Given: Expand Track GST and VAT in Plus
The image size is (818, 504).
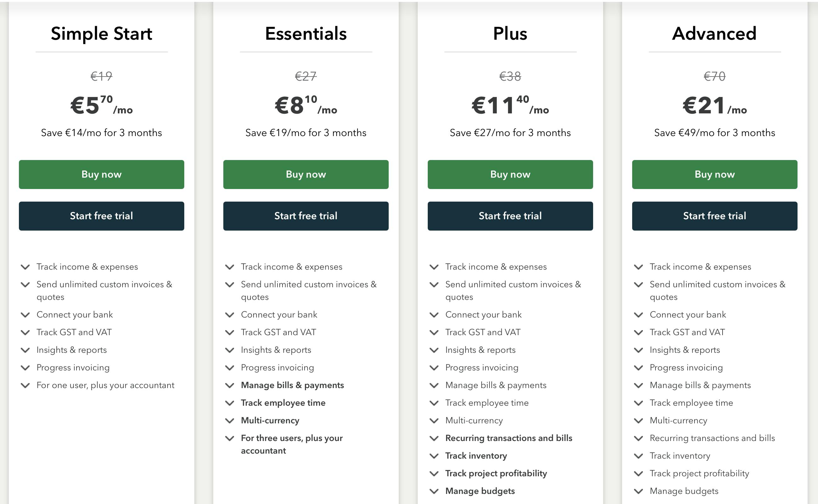Looking at the screenshot, I should (434, 333).
